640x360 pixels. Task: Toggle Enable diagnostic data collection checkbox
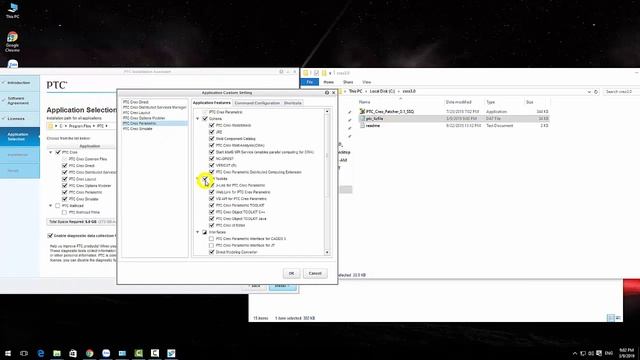click(50, 236)
